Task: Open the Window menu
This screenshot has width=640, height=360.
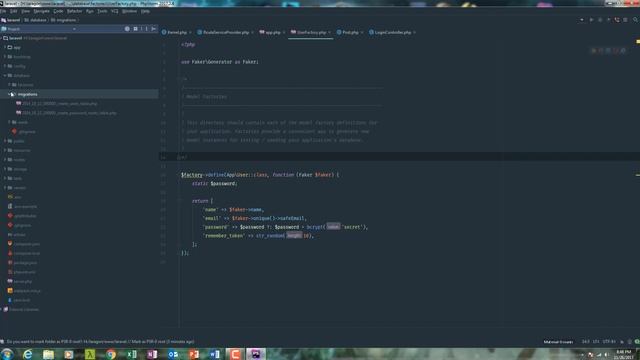Action: coord(129,11)
